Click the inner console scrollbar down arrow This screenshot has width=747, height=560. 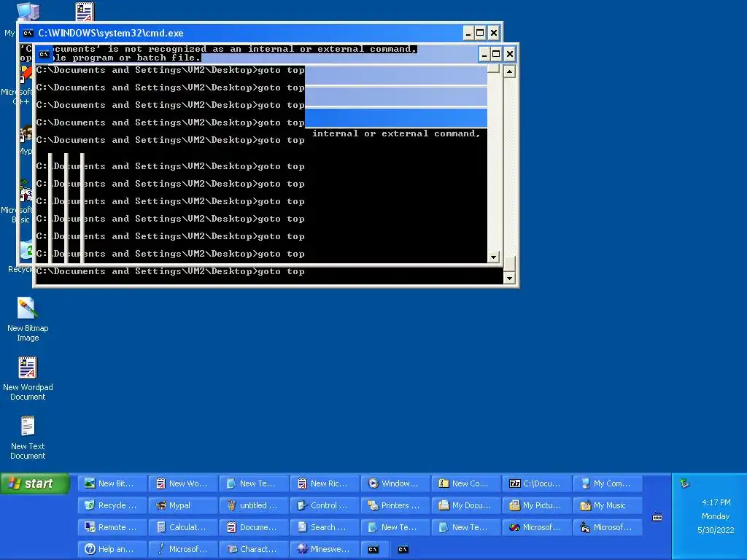[x=493, y=257]
